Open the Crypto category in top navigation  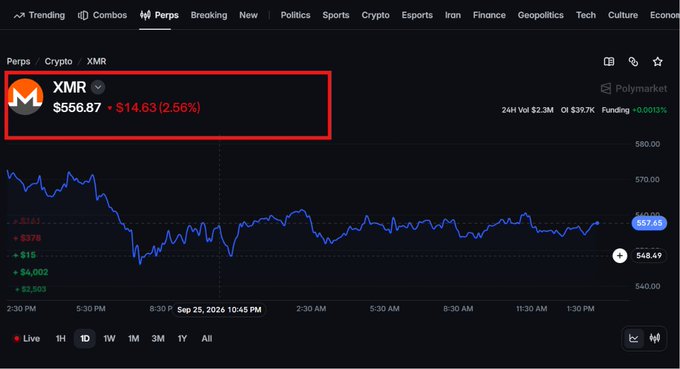coord(376,15)
